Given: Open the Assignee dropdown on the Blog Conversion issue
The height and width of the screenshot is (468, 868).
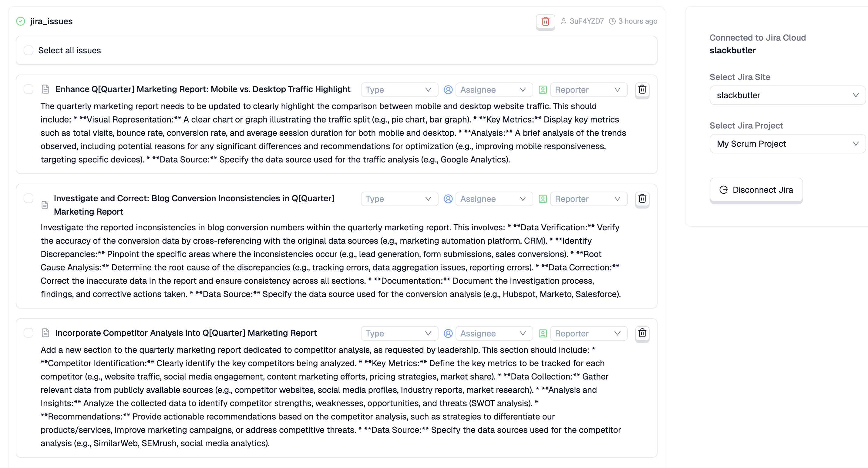Looking at the screenshot, I should (x=494, y=199).
